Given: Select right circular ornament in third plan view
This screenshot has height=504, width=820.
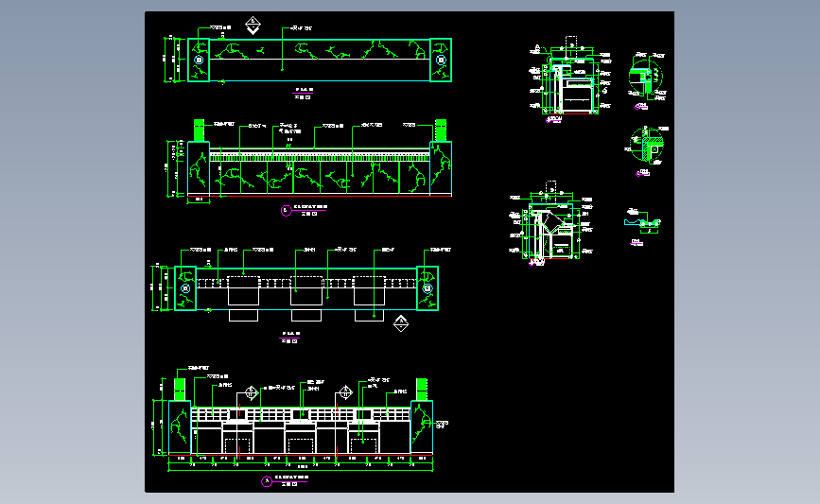Looking at the screenshot, I should (427, 288).
